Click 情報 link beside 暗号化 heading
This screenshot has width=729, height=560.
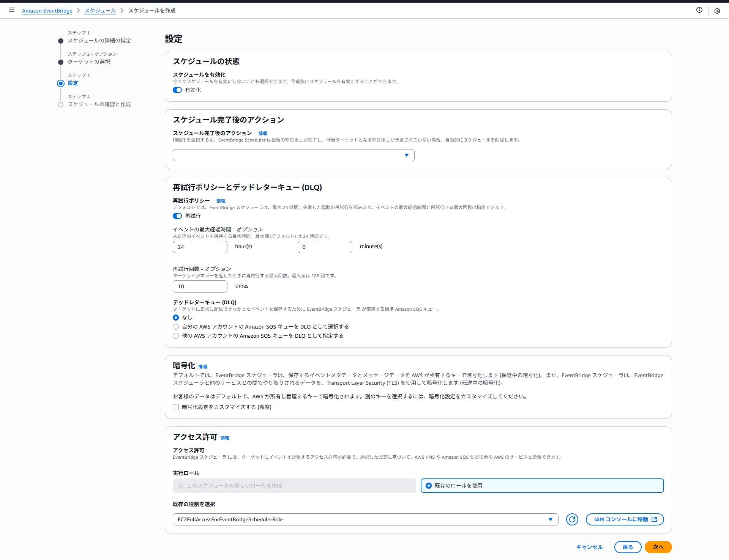click(x=203, y=367)
